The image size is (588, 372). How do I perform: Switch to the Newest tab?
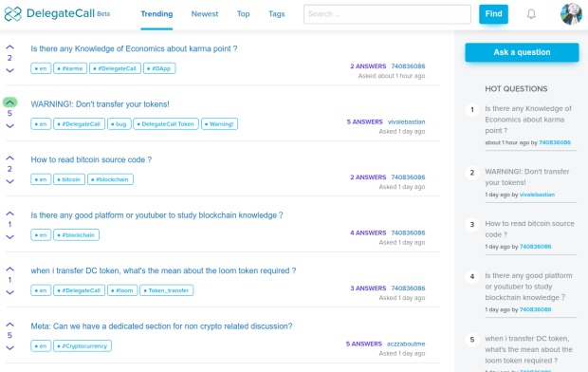tap(204, 14)
